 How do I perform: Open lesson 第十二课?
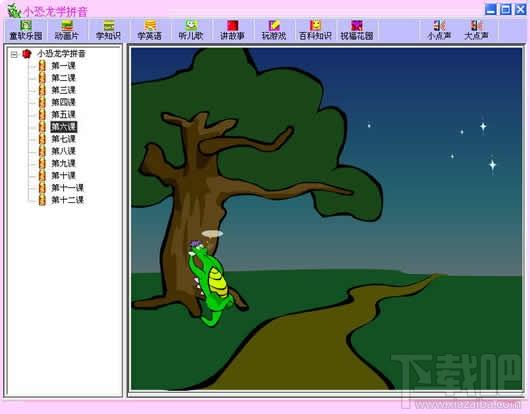[x=67, y=200]
